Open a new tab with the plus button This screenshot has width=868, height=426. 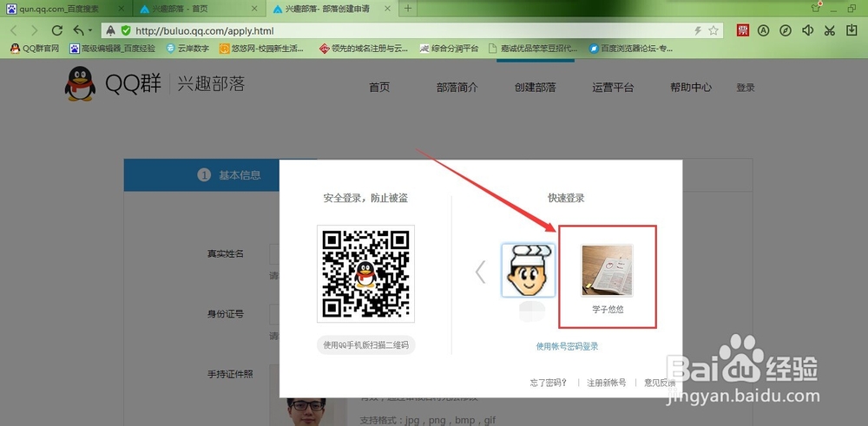tap(408, 9)
